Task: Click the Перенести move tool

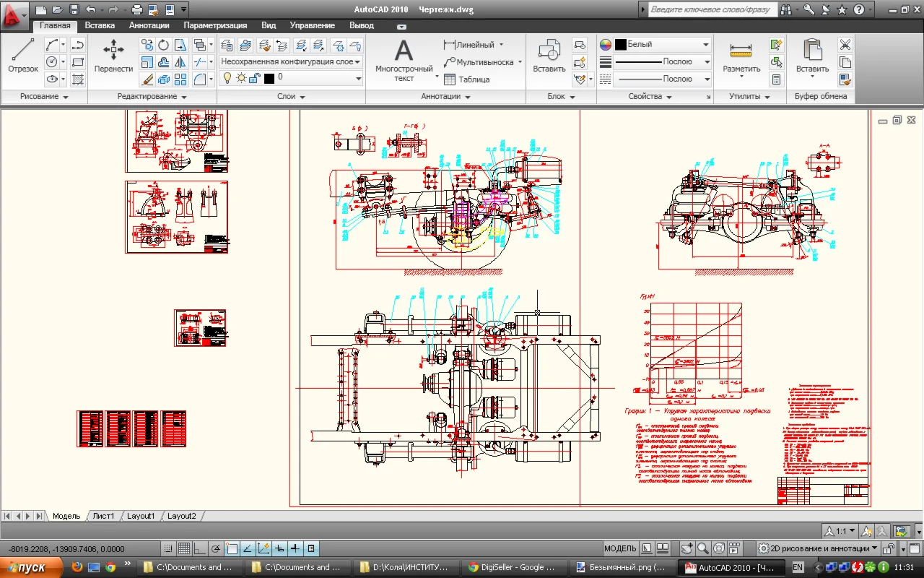Action: click(113, 56)
